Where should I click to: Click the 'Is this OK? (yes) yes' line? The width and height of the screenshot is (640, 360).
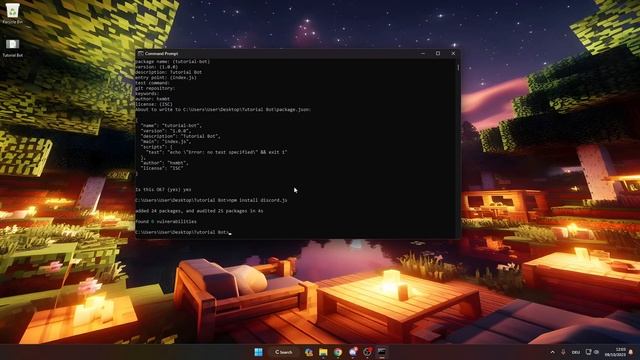coord(163,189)
